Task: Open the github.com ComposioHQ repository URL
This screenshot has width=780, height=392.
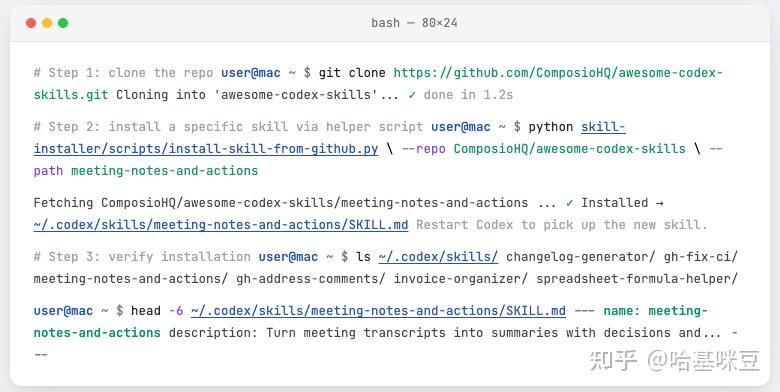Action: (x=558, y=73)
